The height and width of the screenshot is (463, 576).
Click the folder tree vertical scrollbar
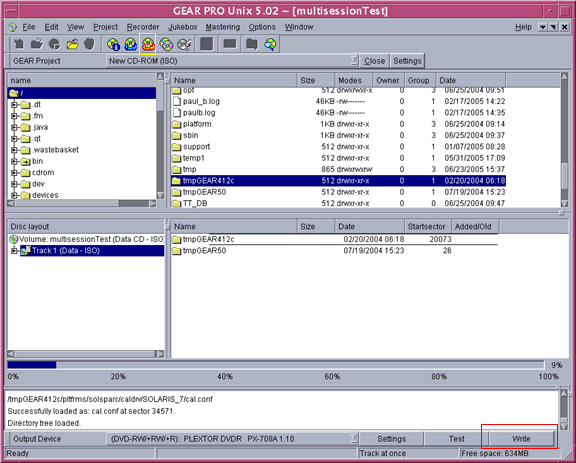[x=160, y=136]
